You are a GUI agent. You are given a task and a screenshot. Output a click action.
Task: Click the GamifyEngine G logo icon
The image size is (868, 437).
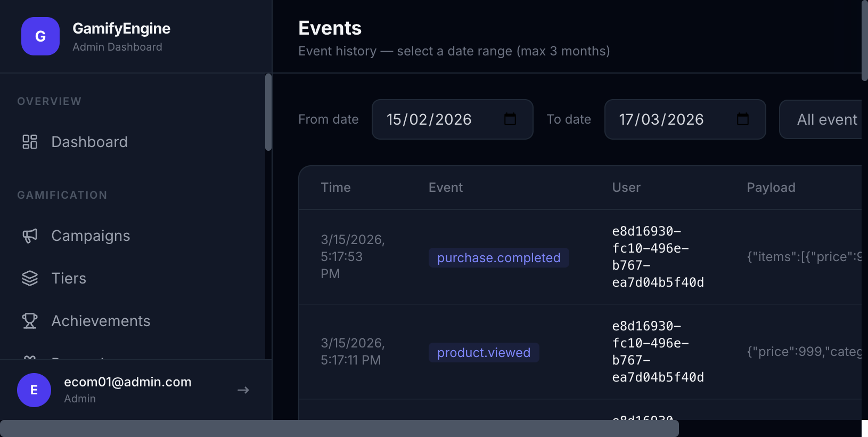[40, 36]
